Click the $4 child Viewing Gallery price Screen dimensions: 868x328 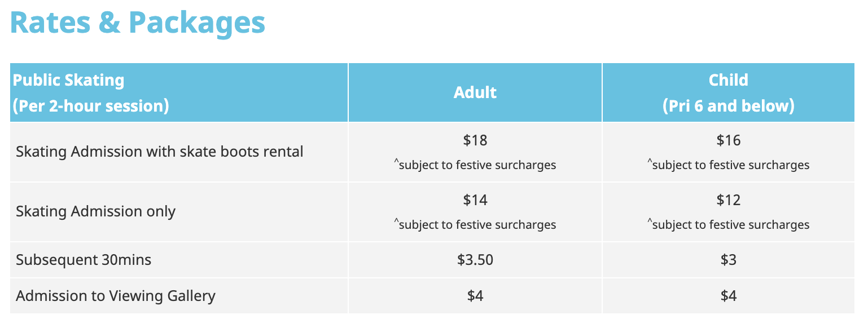(728, 296)
